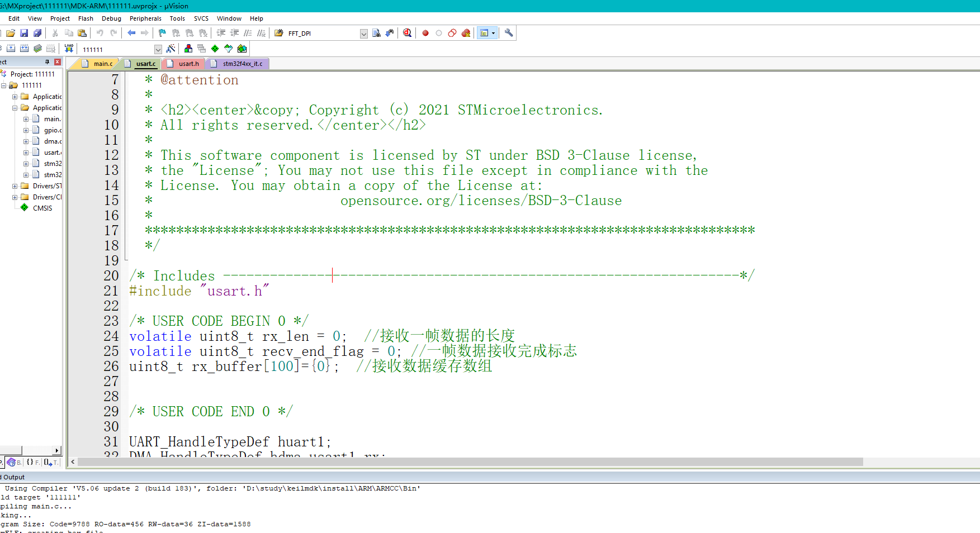Open the target selection dropdown showing 111111
The width and height of the screenshot is (980, 533).
(159, 49)
